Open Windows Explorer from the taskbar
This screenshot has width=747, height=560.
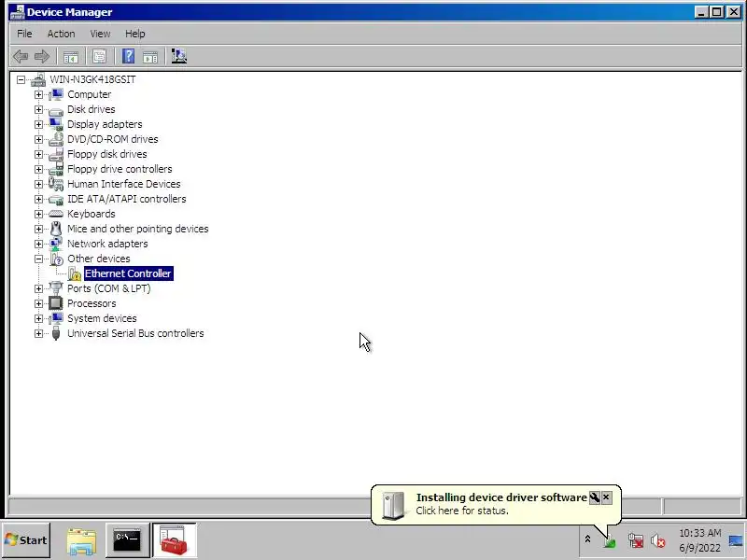click(81, 541)
